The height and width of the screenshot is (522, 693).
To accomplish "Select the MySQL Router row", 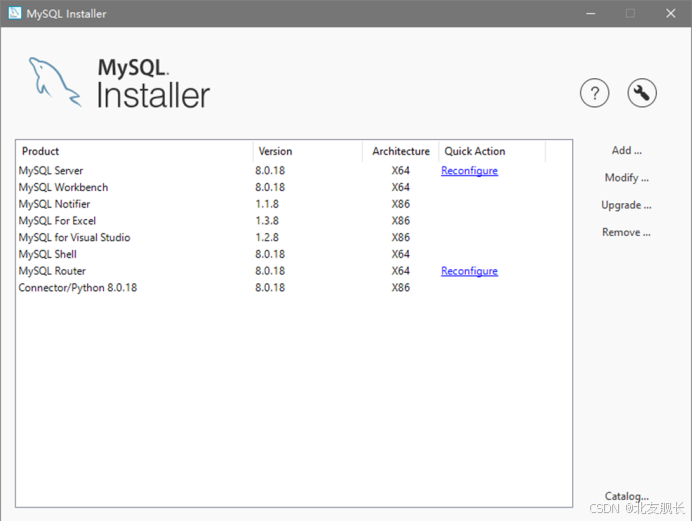I will (294, 271).
